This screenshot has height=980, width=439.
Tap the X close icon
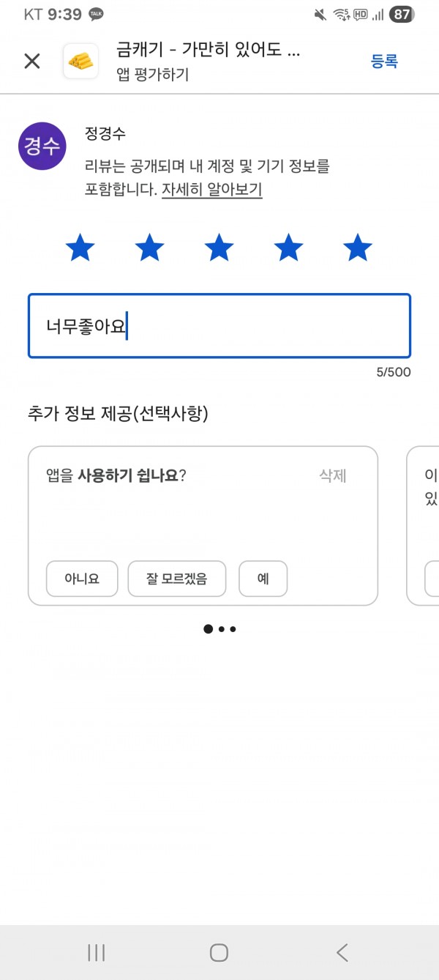pyautogui.click(x=32, y=62)
